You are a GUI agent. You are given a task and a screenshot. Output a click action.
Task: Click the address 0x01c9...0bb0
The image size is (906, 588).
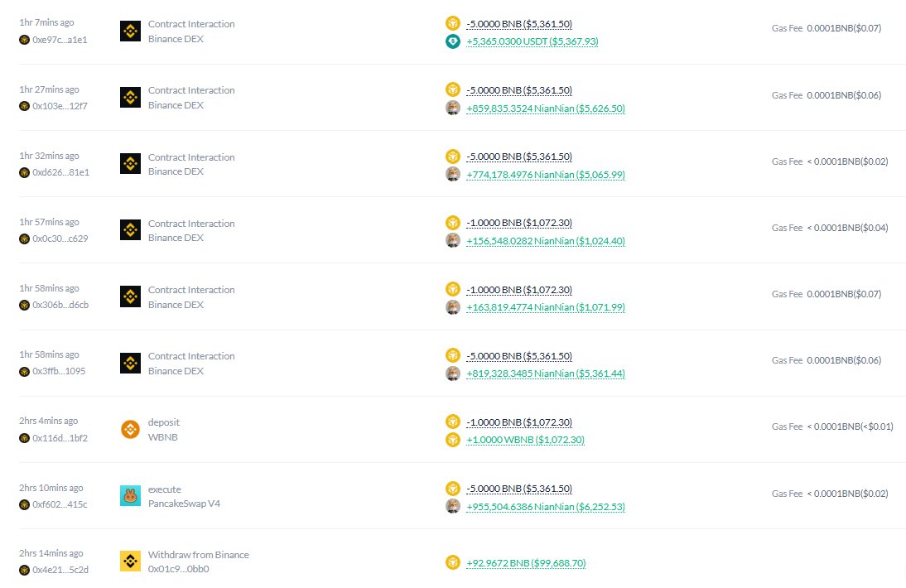(179, 569)
